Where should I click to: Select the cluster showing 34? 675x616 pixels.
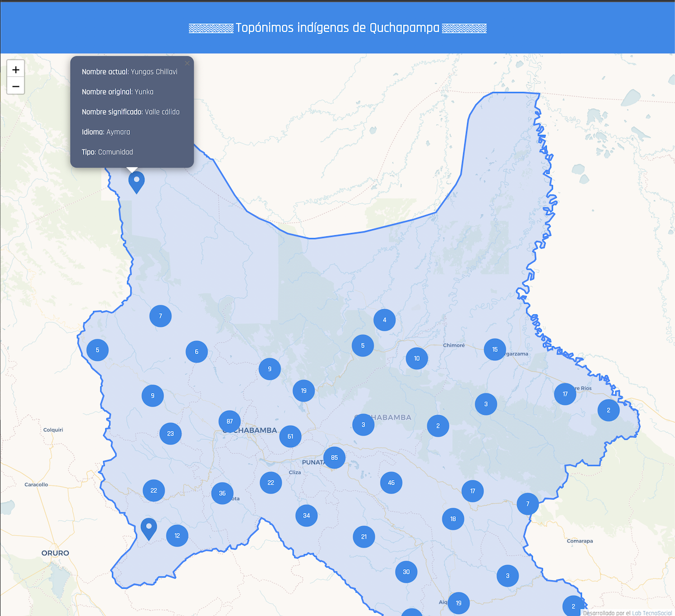coord(306,516)
